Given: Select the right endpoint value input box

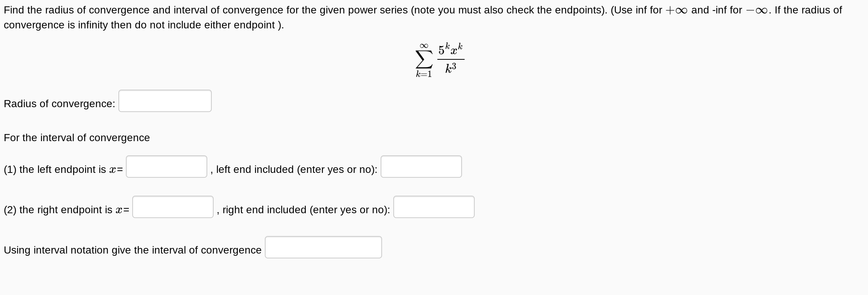Looking at the screenshot, I should 173,207.
